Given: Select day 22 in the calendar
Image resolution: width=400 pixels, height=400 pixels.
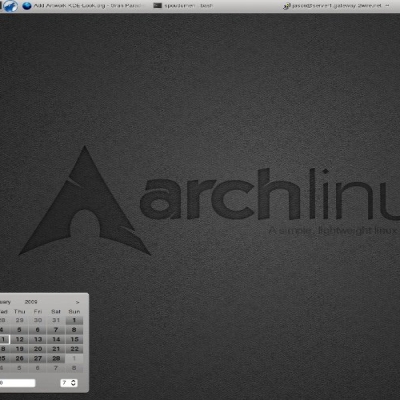Looking at the screenshot, I should pyautogui.click(x=74, y=349).
